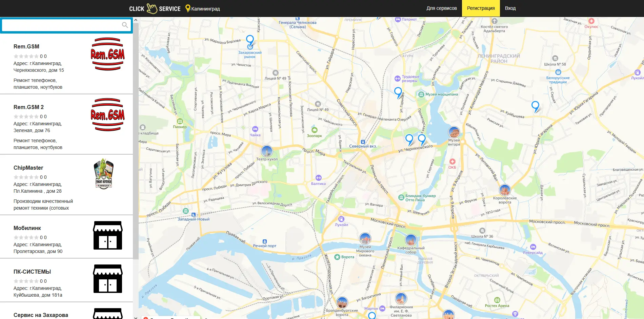Click the rating stars for ChipMaster
The image size is (644, 319).
point(26,177)
